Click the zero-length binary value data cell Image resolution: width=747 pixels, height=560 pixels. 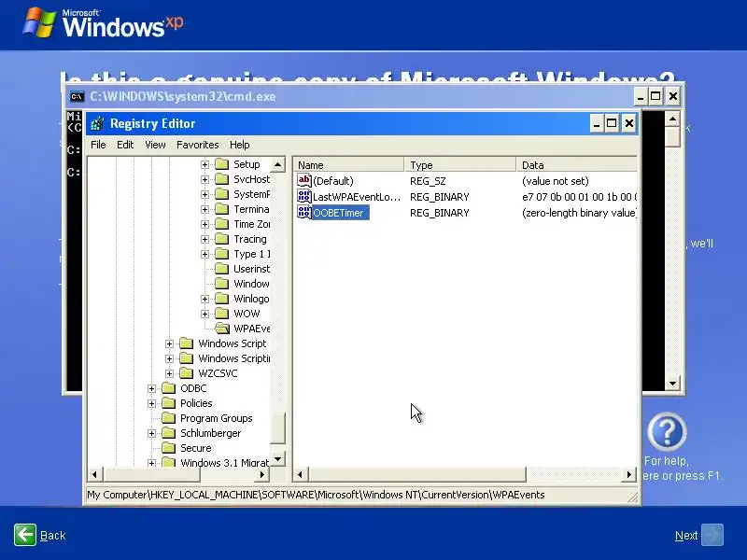[x=579, y=213]
